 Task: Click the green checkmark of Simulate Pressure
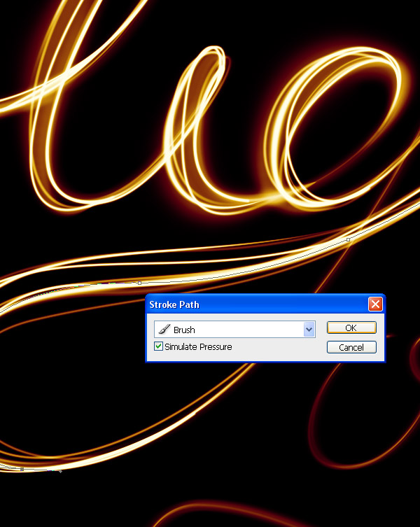158,346
